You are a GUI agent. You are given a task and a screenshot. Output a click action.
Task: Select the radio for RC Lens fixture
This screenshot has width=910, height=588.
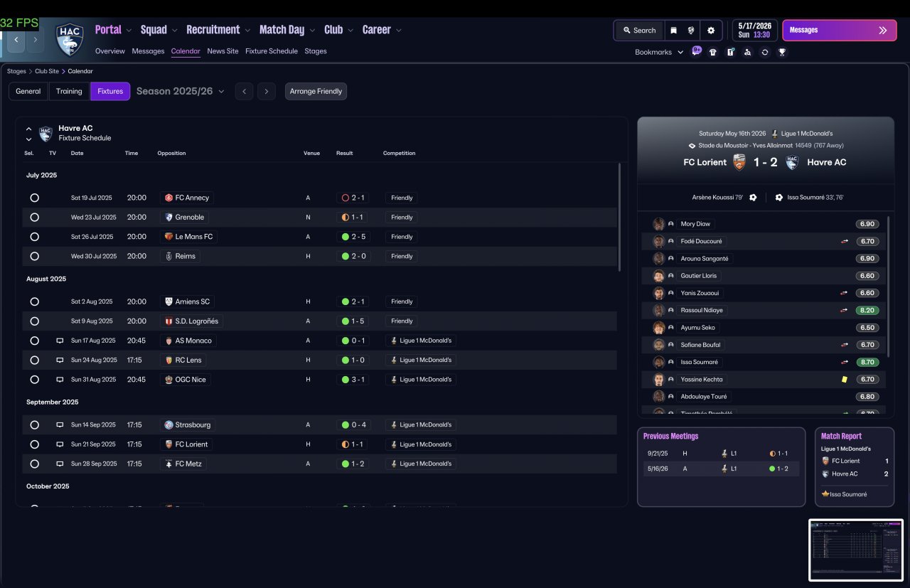[x=34, y=360]
